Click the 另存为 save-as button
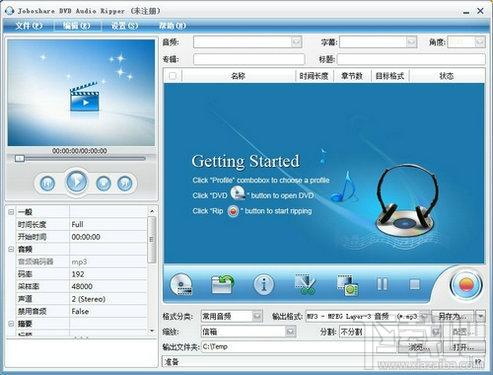 click(x=453, y=316)
